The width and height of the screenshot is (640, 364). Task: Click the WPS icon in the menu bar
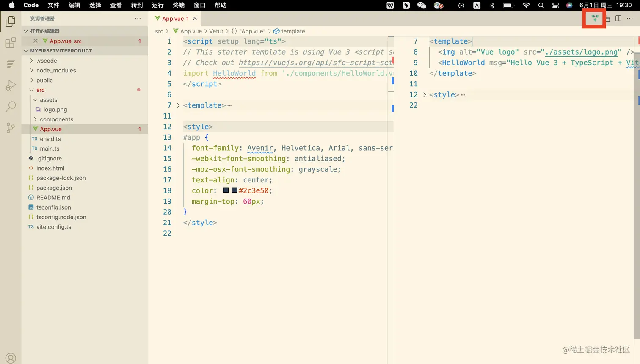[x=390, y=5]
